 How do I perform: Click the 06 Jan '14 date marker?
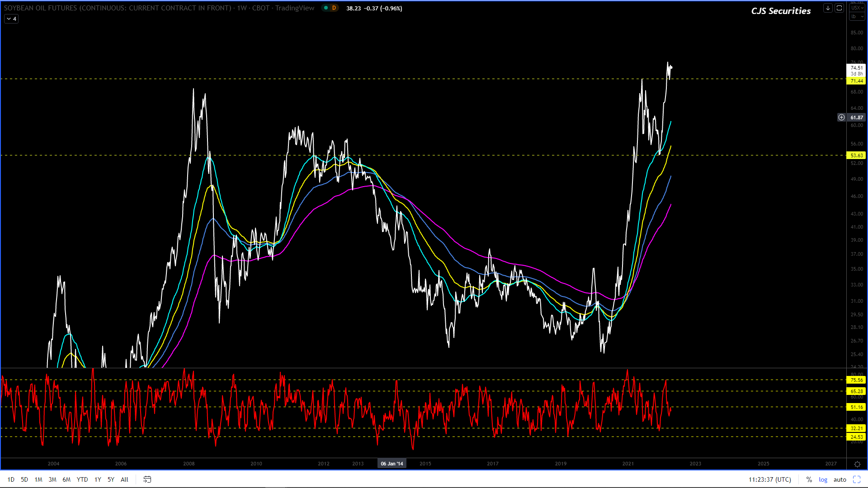click(392, 464)
